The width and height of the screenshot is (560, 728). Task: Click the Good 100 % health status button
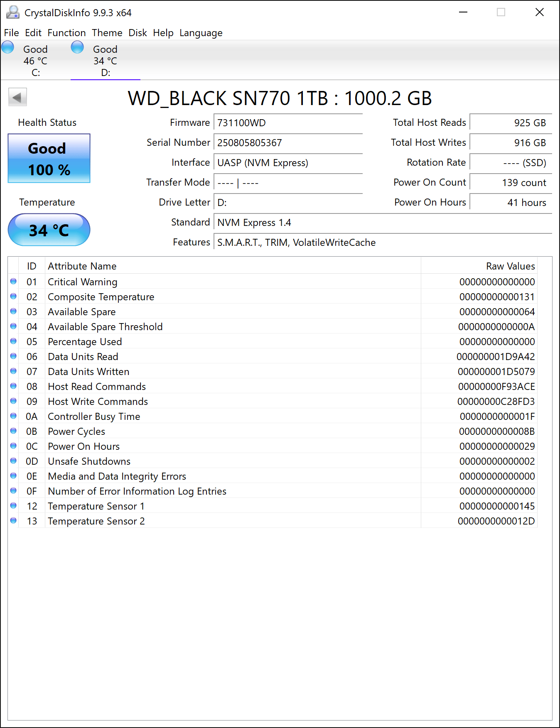click(x=49, y=158)
